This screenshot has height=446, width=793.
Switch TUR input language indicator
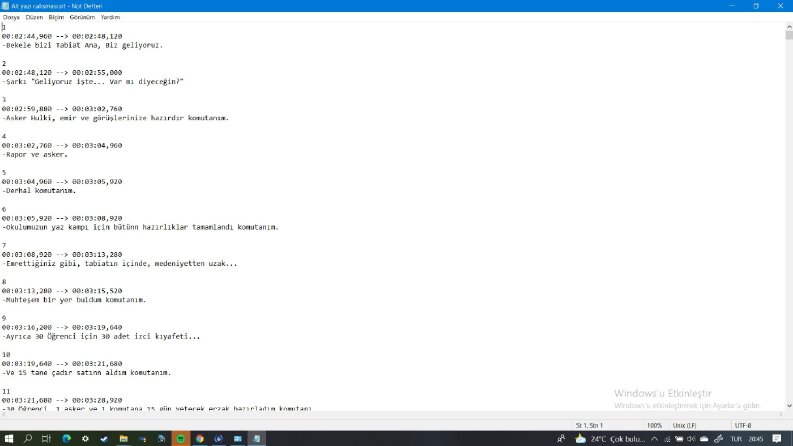[736, 439]
